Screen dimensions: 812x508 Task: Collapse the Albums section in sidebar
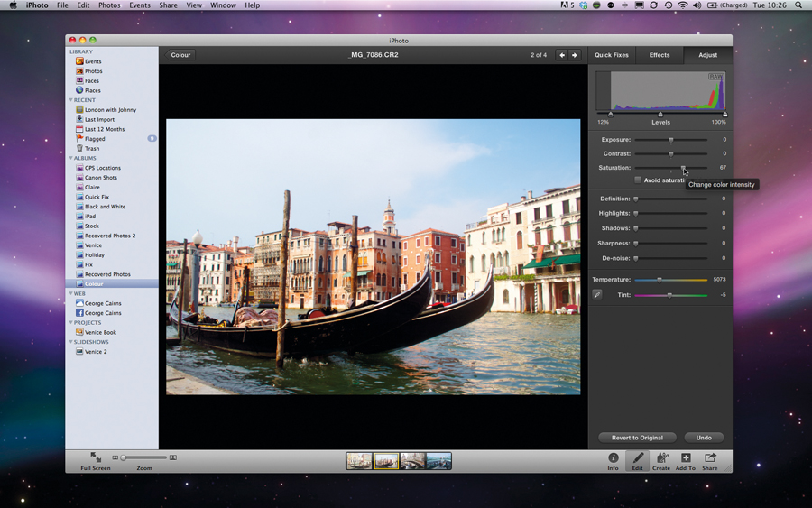[71, 158]
